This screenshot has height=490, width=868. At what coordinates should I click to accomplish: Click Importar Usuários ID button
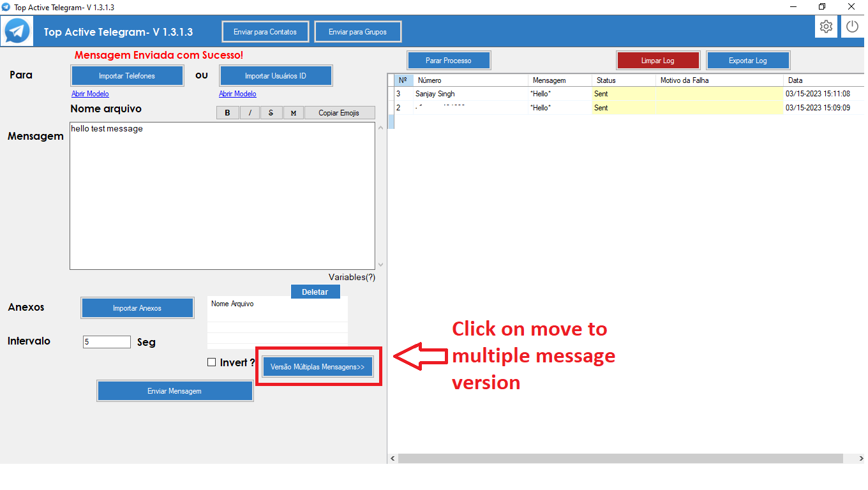[x=276, y=76]
